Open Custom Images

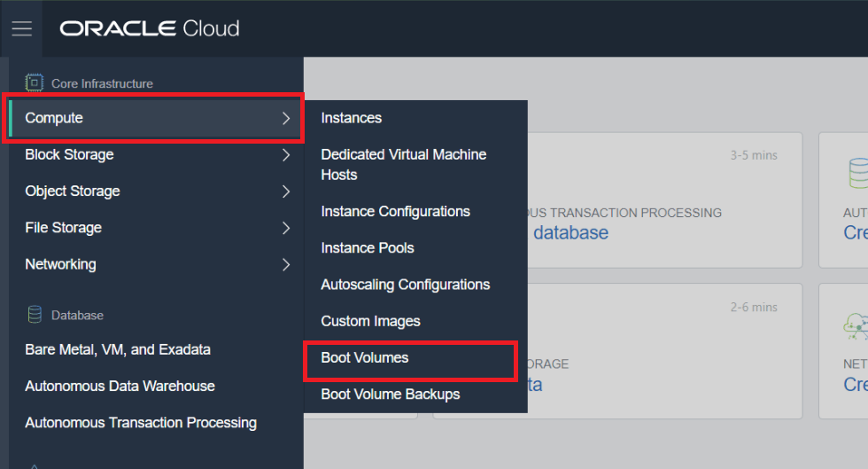click(370, 322)
